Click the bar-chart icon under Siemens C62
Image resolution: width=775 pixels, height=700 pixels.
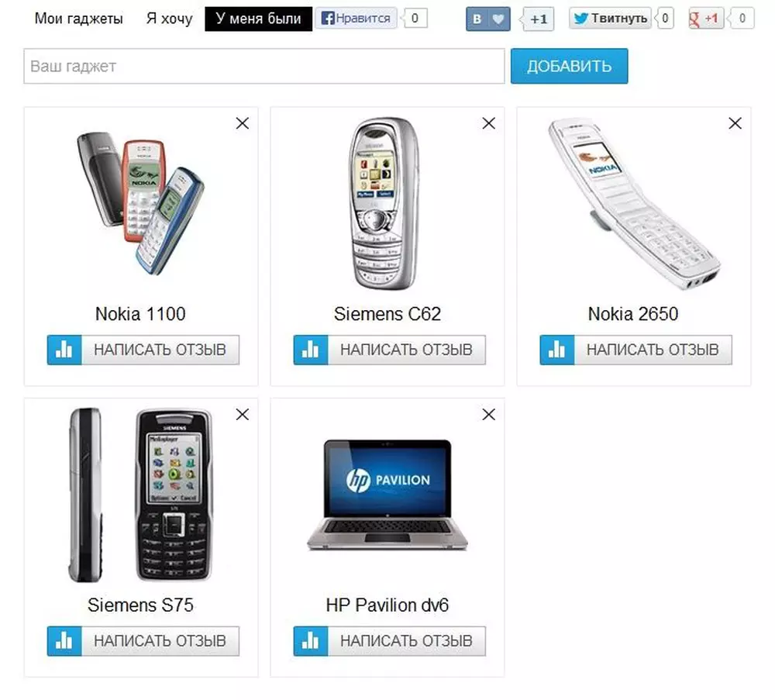(x=311, y=350)
